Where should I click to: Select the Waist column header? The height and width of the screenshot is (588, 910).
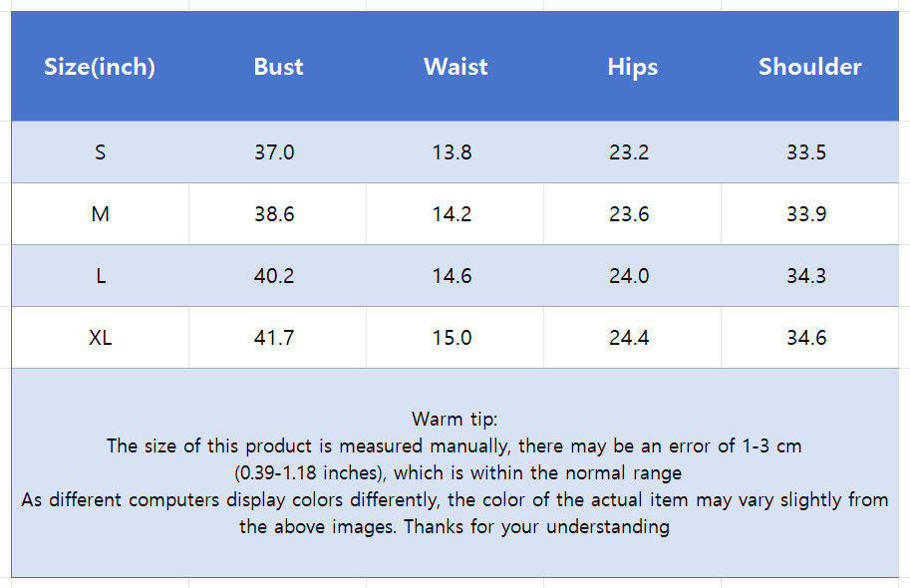pos(455,67)
